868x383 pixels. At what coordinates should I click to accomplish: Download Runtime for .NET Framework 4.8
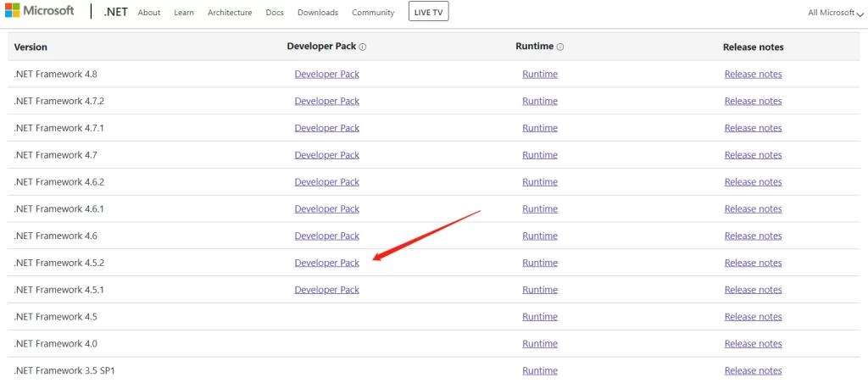(x=540, y=75)
